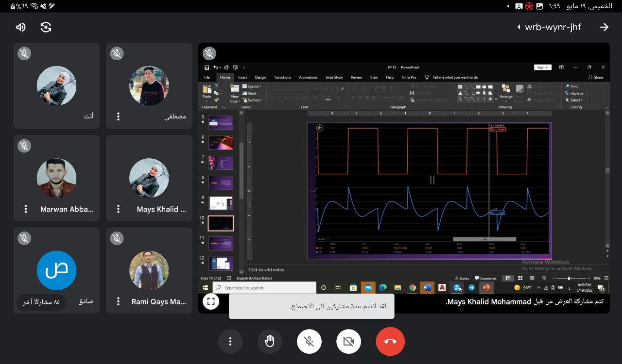Select slide 9 thumbnail
Image resolution: width=622 pixels, height=364 pixels.
click(x=221, y=203)
